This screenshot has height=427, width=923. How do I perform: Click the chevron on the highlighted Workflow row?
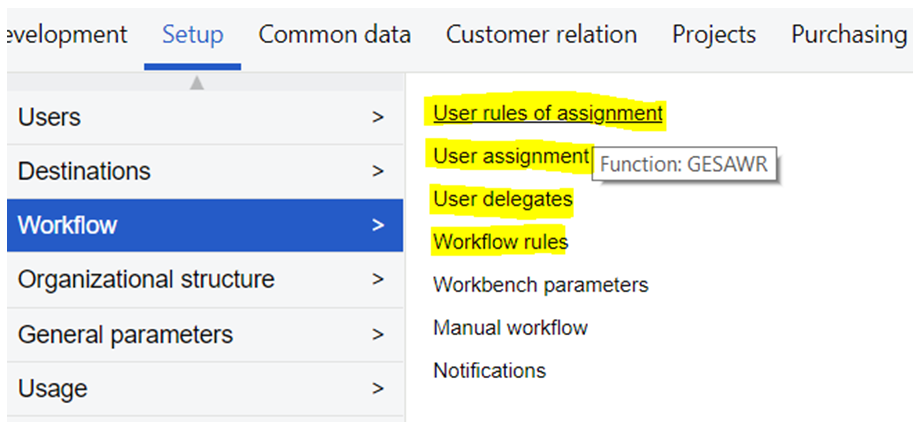(x=377, y=226)
